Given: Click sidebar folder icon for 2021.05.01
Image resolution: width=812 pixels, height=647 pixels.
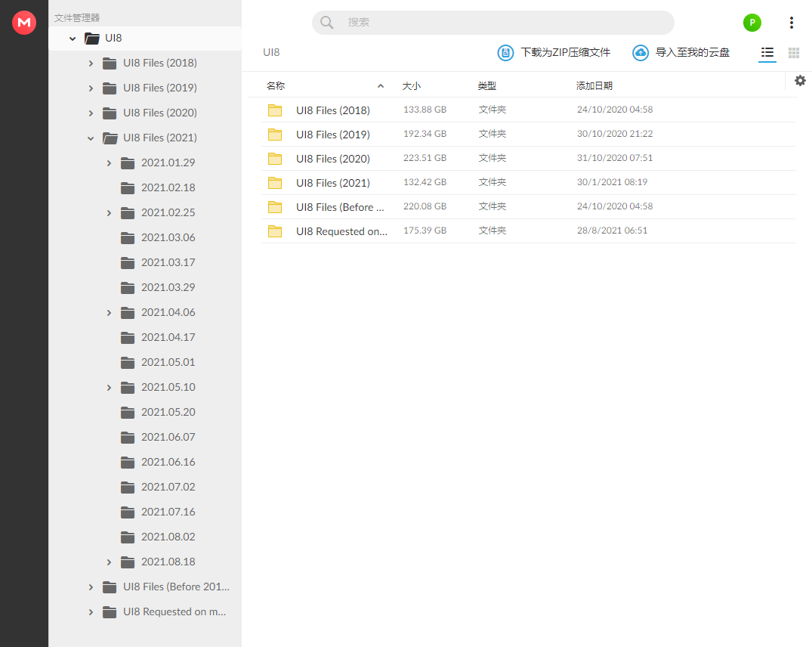Looking at the screenshot, I should 128,363.
